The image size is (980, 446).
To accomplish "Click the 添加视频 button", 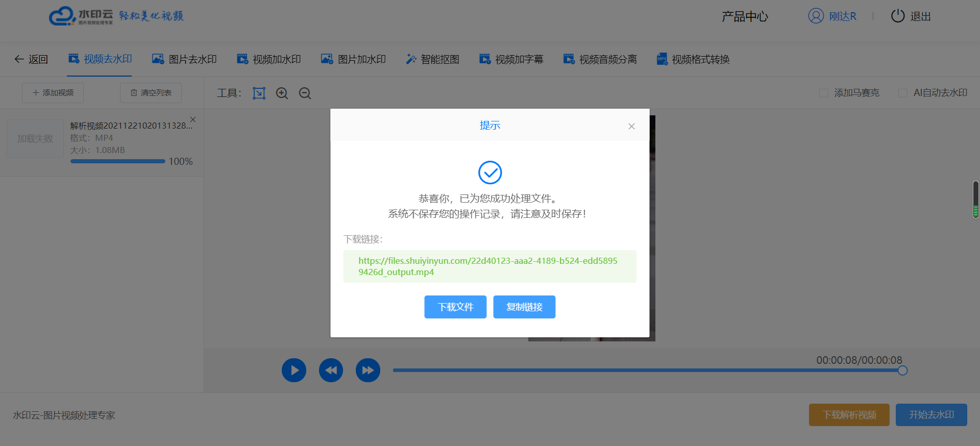I will (53, 93).
